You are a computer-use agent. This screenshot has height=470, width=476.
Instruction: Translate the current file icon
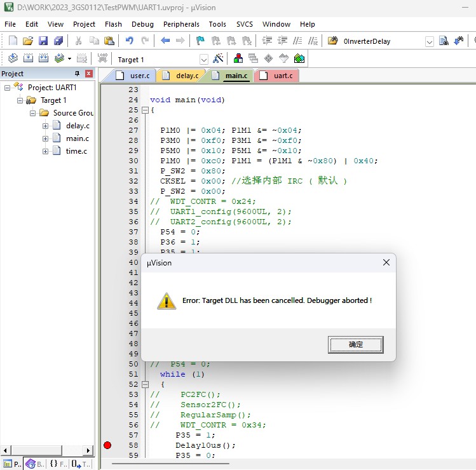[x=13, y=58]
